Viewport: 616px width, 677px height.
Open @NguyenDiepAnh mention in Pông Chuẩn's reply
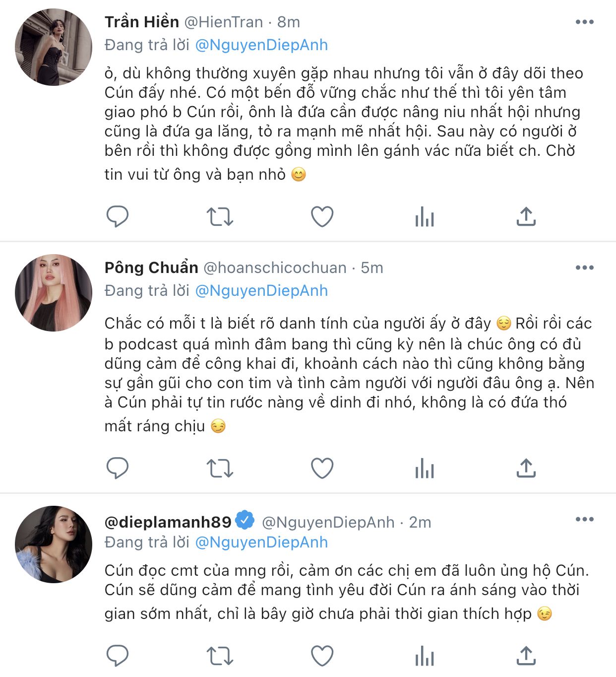pyautogui.click(x=261, y=291)
